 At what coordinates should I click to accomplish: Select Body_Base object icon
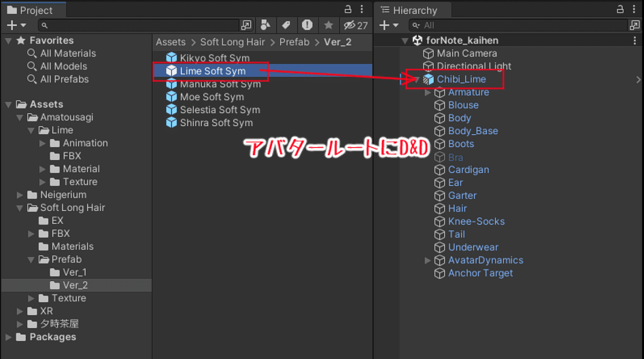point(440,131)
